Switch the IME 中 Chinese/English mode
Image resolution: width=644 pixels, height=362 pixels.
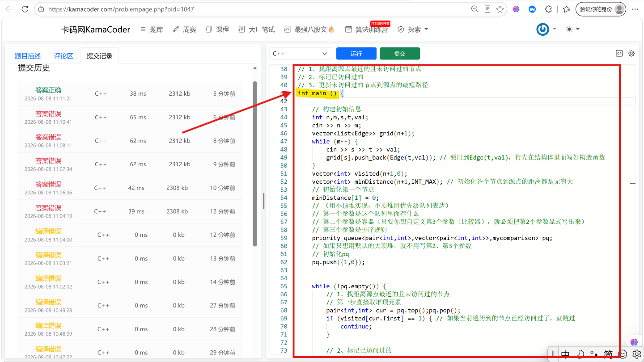pyautogui.click(x=565, y=354)
